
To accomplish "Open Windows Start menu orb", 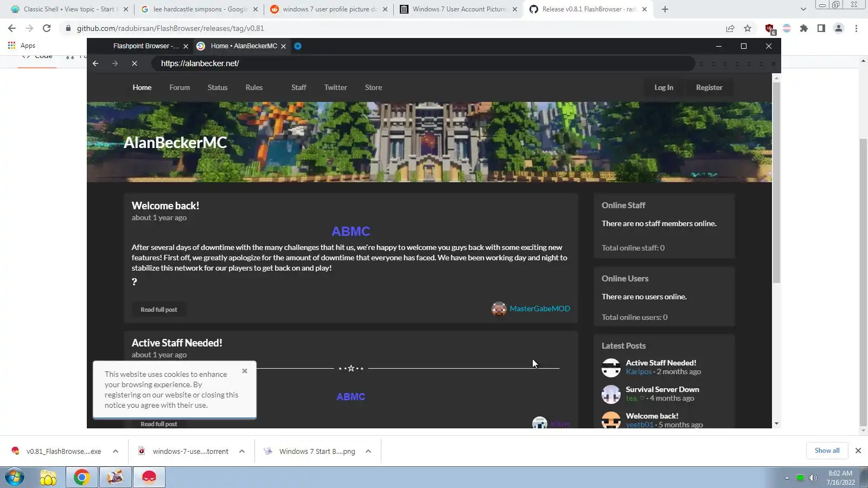I will (x=15, y=477).
